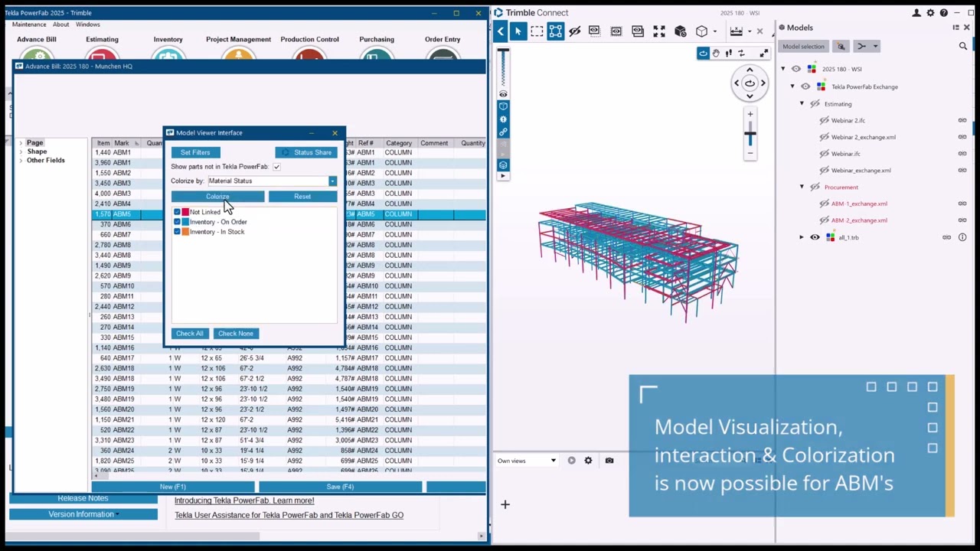The width and height of the screenshot is (980, 551).
Task: Click the measure tool icon in toolbar
Action: point(736,31)
